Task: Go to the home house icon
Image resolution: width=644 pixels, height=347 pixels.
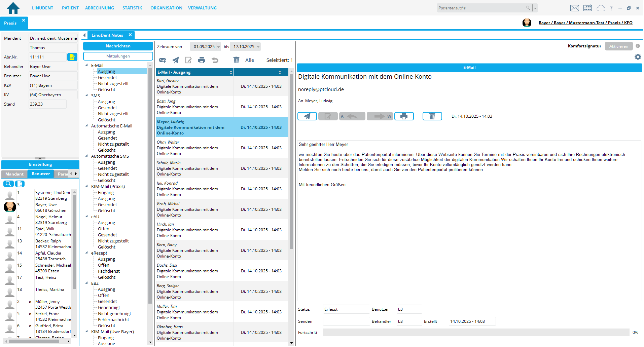Action: pyautogui.click(x=13, y=8)
